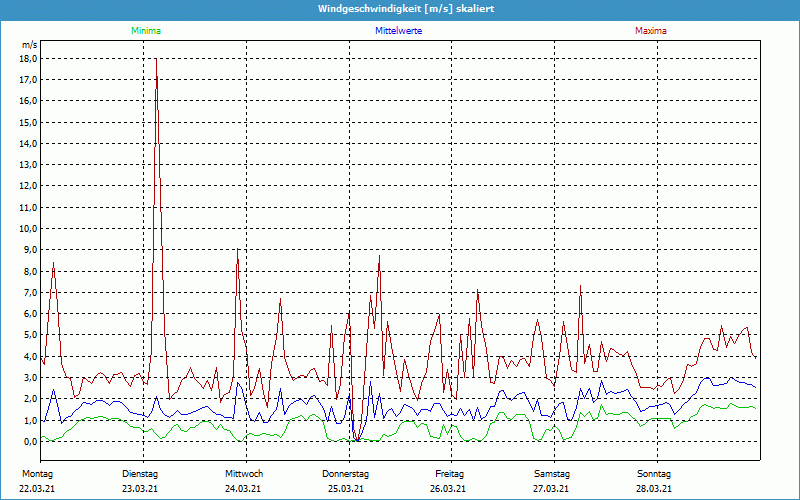The height and width of the screenshot is (500, 800).
Task: Click the date 26.03.21
Action: click(x=447, y=489)
